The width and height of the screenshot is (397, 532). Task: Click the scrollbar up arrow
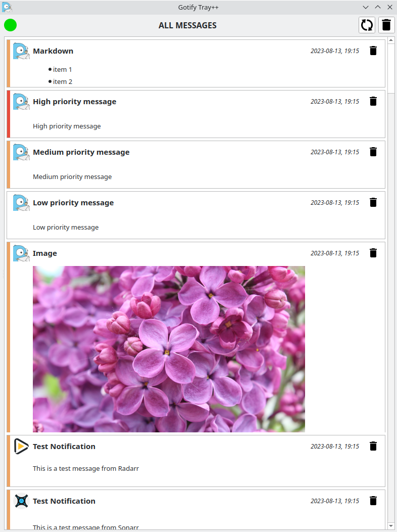pos(391,40)
